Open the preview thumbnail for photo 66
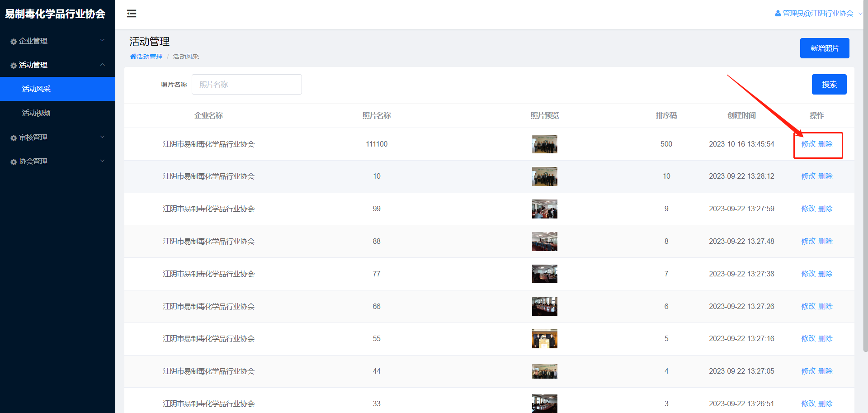 (x=545, y=306)
